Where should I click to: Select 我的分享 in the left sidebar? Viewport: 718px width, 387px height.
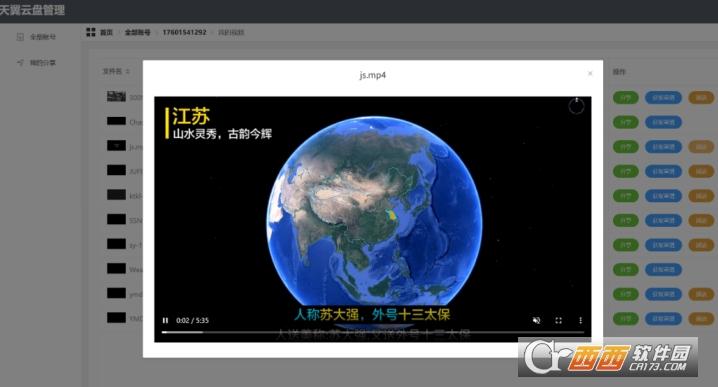point(43,63)
